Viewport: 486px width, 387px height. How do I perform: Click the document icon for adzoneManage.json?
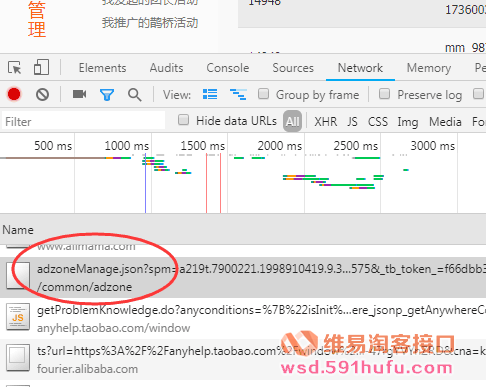pos(18,276)
